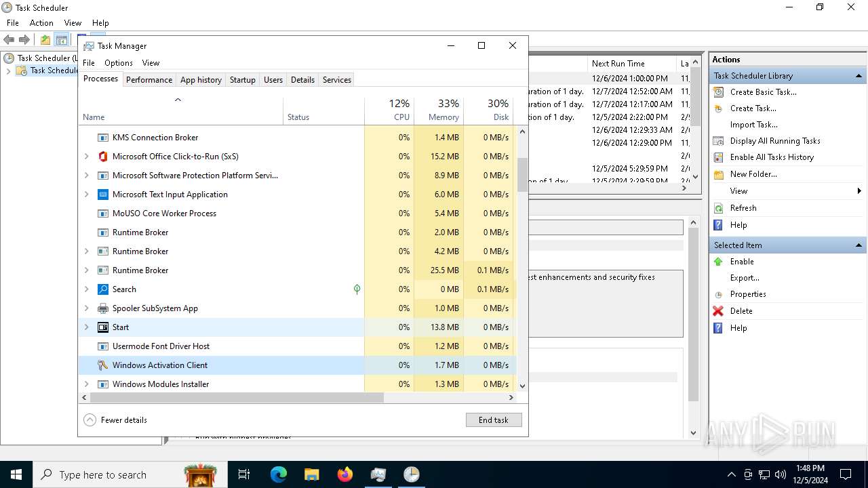Viewport: 868px width, 488px height.
Task: Sort processes by CPU column header
Action: point(389,111)
